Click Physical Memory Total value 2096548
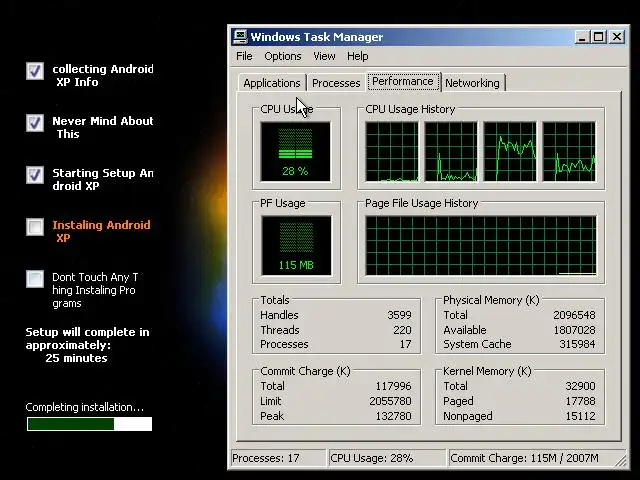Viewport: 640px width, 480px height. [x=574, y=315]
